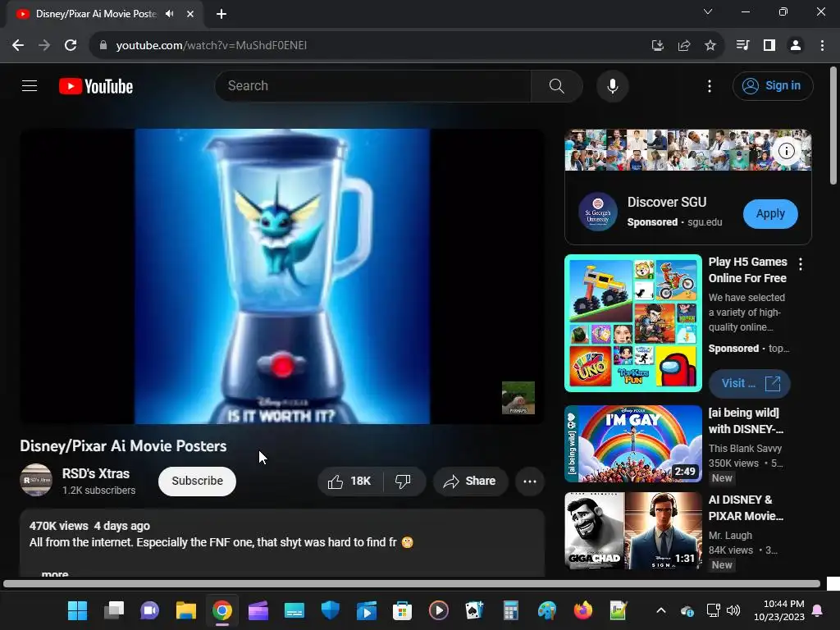Open the YouTube hamburger guide menu
This screenshot has width=840, height=630.
30,85
